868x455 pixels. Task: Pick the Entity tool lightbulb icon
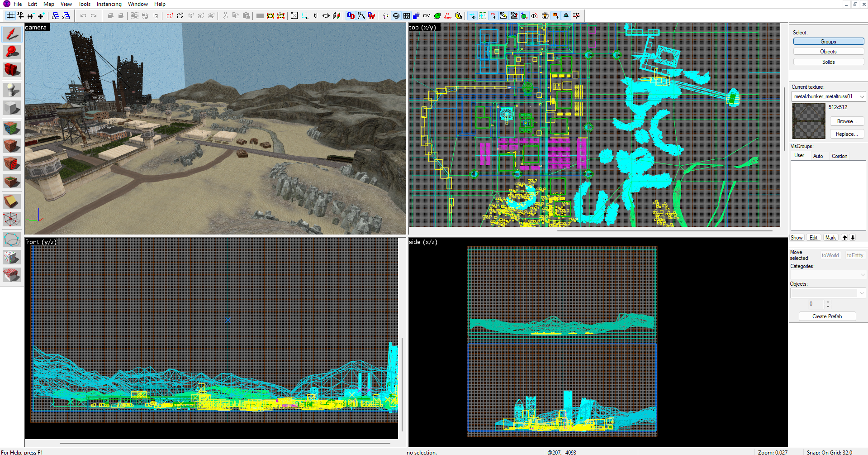12,90
